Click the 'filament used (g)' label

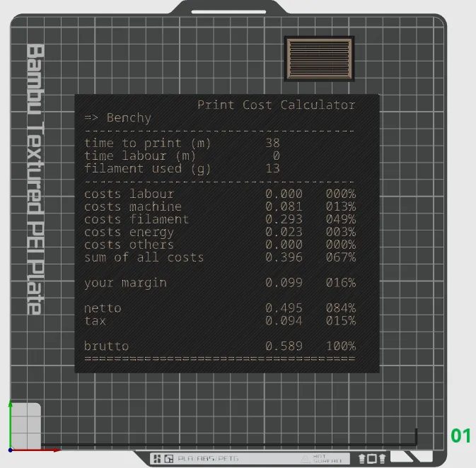pos(148,169)
